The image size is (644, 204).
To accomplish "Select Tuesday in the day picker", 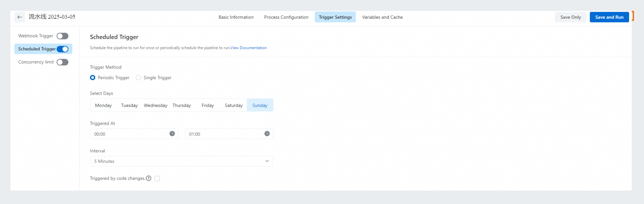I will [129, 105].
